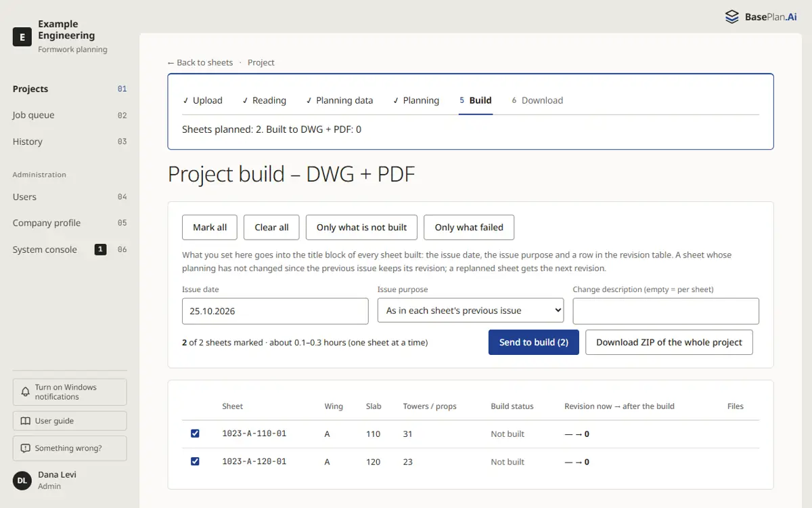Viewport: 812px width, 508px height.
Task: Click the System console badge showing 1
Action: pos(100,249)
